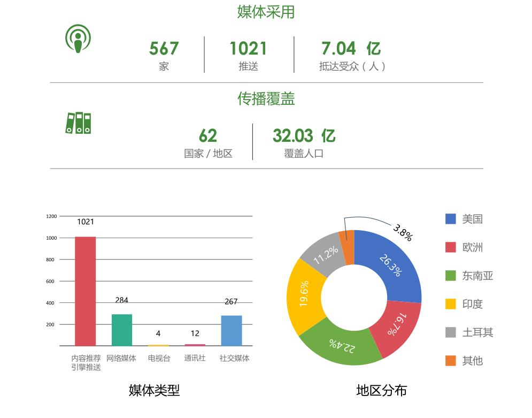Click the gray 11.2% donut segment

click(324, 255)
